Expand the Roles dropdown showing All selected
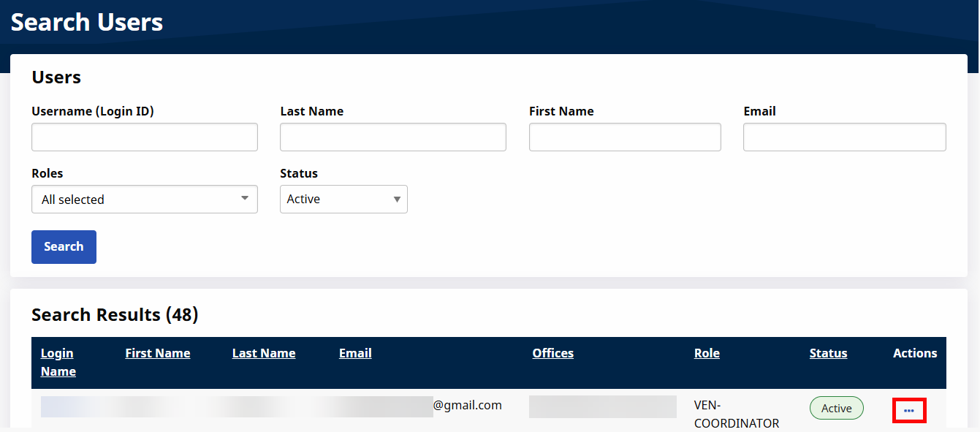Screen dimensions: 980x432 point(145,200)
